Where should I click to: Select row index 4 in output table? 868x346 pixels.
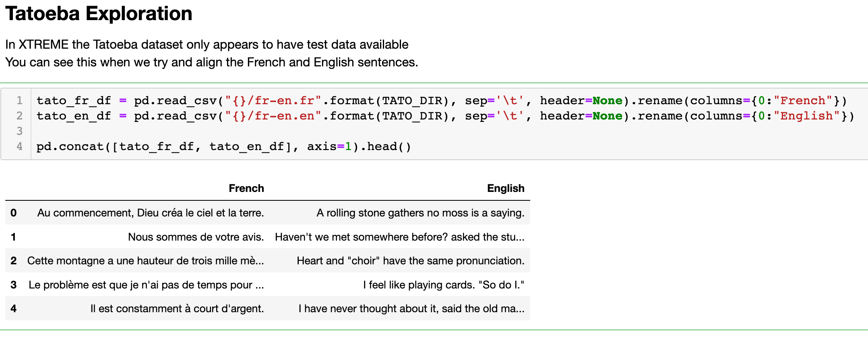(x=14, y=309)
